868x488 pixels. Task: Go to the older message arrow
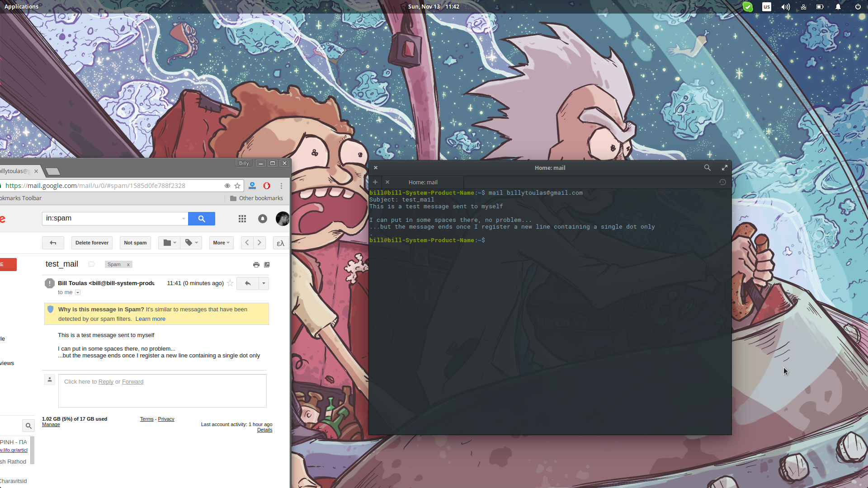pos(259,243)
